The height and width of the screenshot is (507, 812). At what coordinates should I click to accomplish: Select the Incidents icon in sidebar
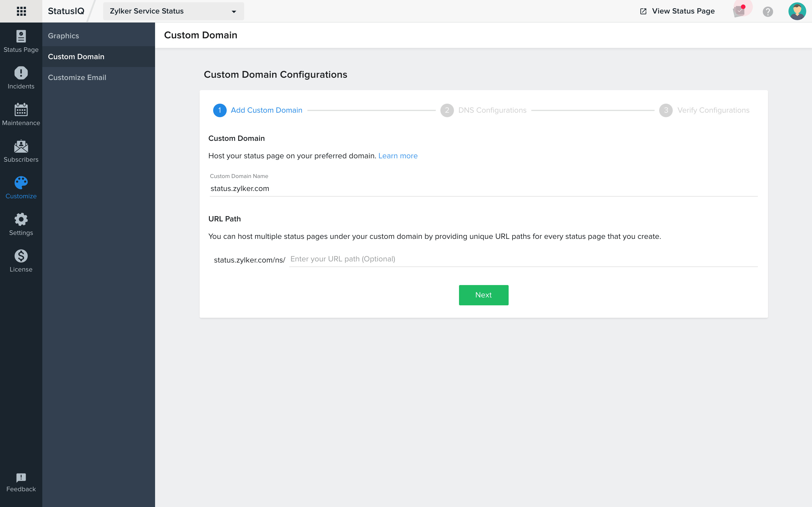tap(21, 78)
